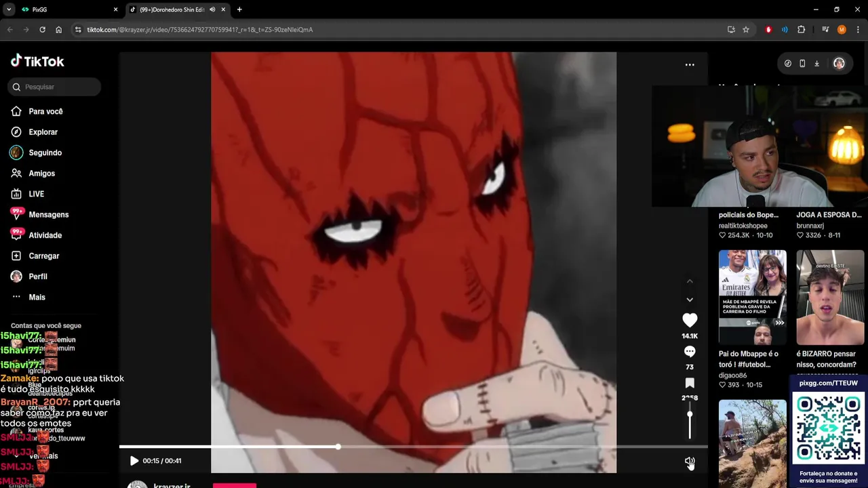The image size is (868, 488).
Task: Open the realtiktokshopee account link
Action: tap(743, 226)
